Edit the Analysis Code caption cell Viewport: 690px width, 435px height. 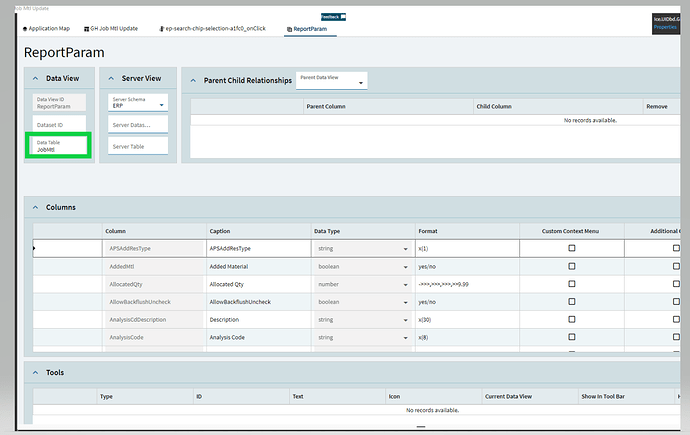[259, 337]
